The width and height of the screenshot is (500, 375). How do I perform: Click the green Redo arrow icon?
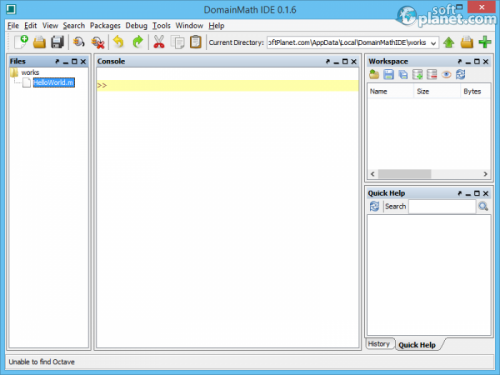(137, 42)
